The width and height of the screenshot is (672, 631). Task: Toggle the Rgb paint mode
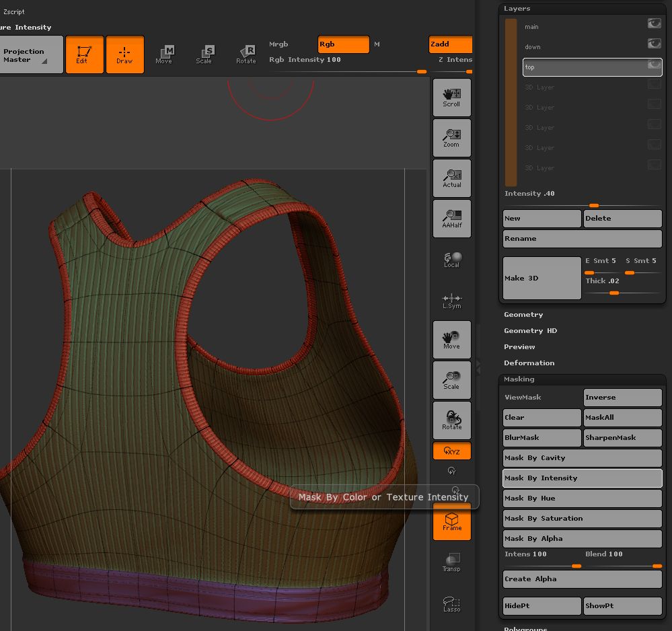click(x=343, y=44)
